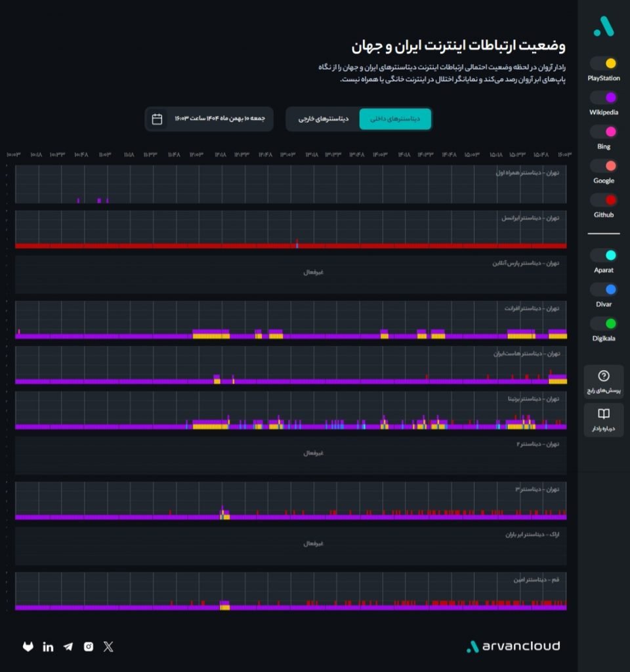
Task: Open درباره رادار (about radar) button
Action: pyautogui.click(x=604, y=420)
